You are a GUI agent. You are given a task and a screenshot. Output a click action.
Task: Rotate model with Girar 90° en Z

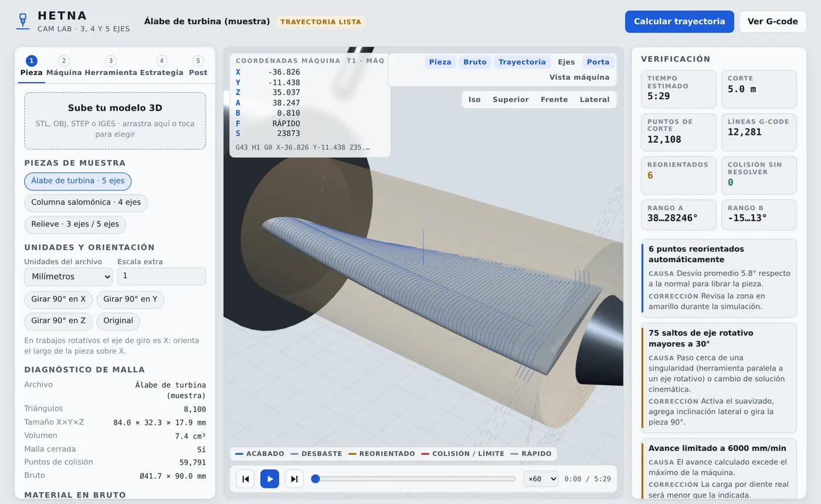[59, 321]
